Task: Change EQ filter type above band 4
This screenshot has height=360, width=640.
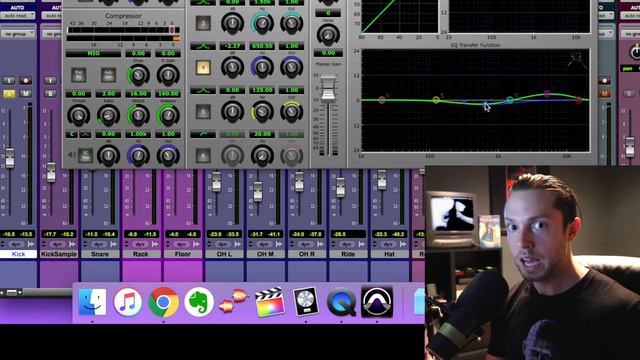Action: click(203, 46)
